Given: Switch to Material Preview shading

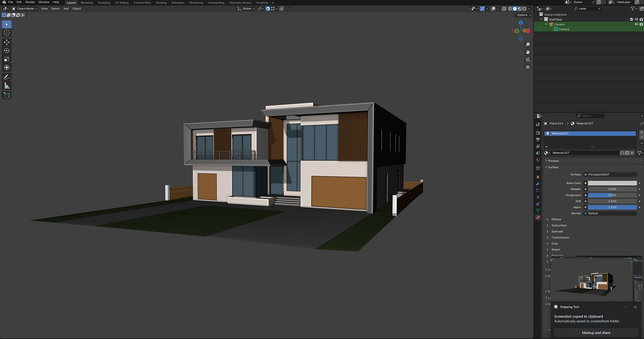Looking at the screenshot, I should click(520, 9).
